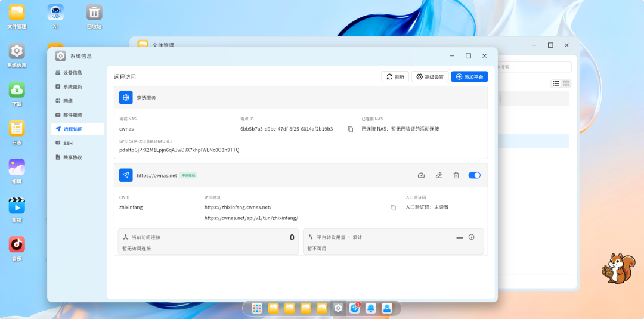Select 系统更新 in the sidebar

tap(77, 86)
